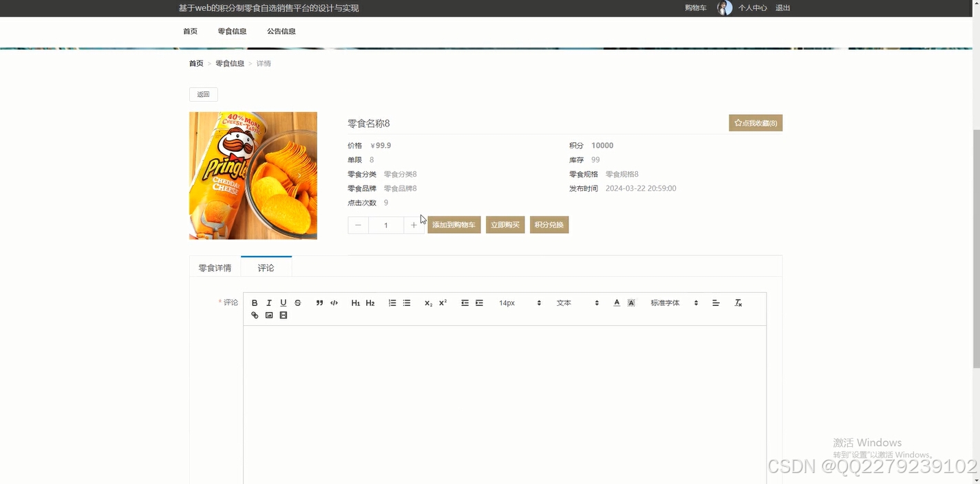Open the insert image tool
This screenshot has width=980, height=484.
click(269, 315)
